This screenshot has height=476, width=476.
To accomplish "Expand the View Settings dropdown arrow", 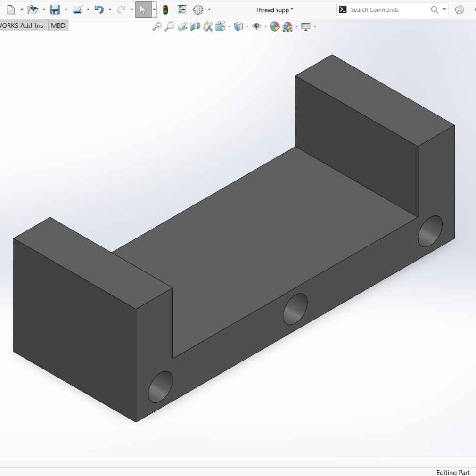I will pyautogui.click(x=315, y=27).
